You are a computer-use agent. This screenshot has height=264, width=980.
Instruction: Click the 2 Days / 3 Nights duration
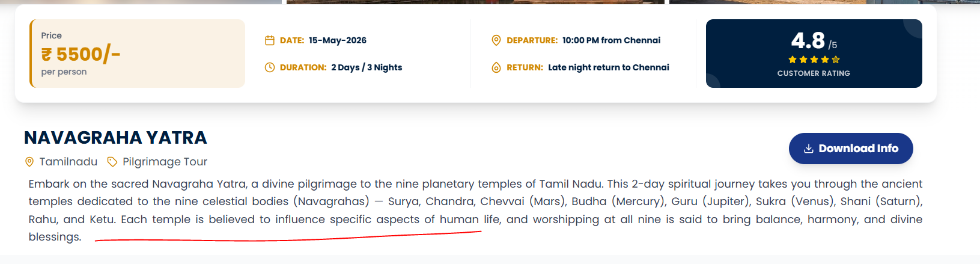click(x=367, y=67)
